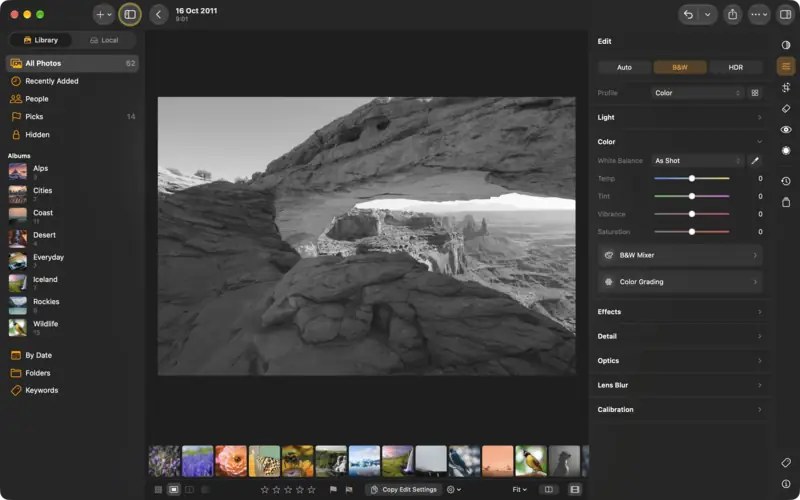Open the Color Grading panel
This screenshot has height=500, width=800.
(x=680, y=282)
